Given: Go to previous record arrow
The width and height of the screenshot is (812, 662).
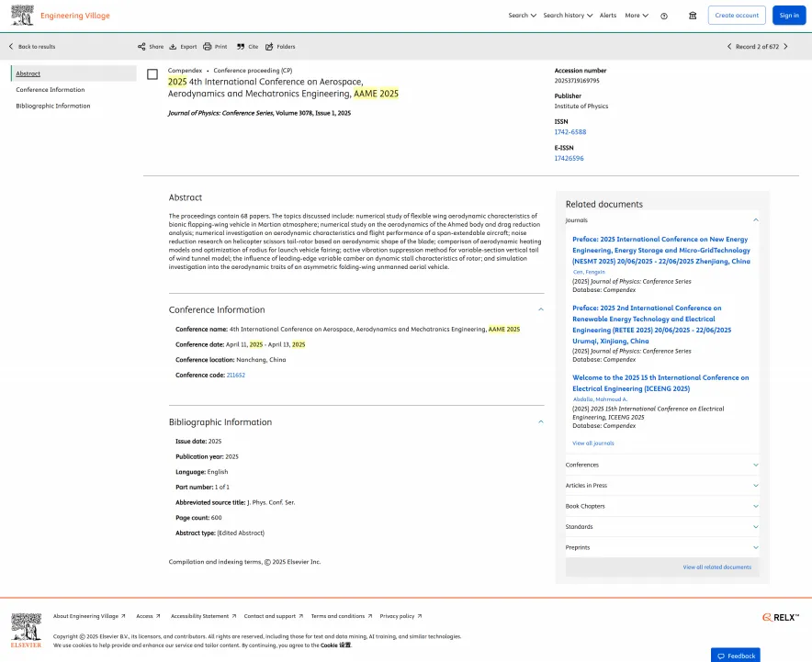Looking at the screenshot, I should (729, 47).
